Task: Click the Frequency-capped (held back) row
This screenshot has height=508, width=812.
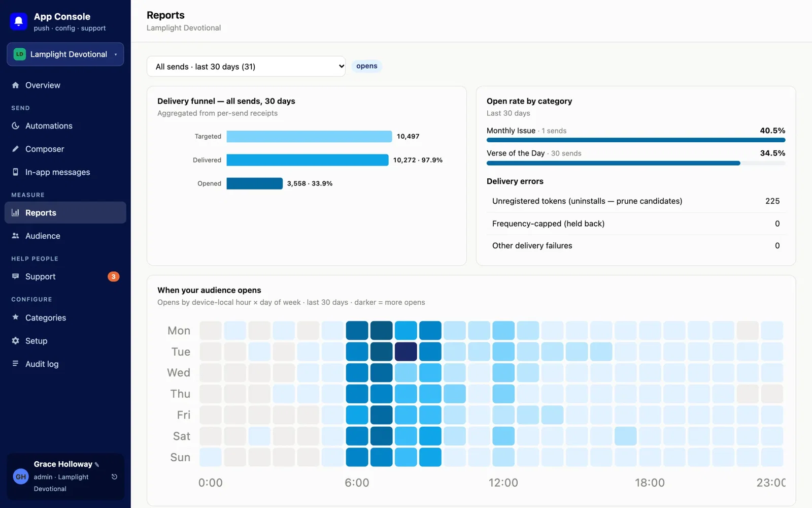Action: [x=636, y=224]
